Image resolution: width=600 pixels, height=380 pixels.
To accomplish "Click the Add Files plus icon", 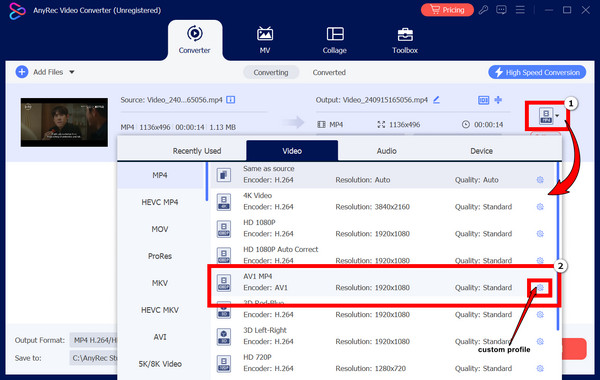I will [x=22, y=72].
